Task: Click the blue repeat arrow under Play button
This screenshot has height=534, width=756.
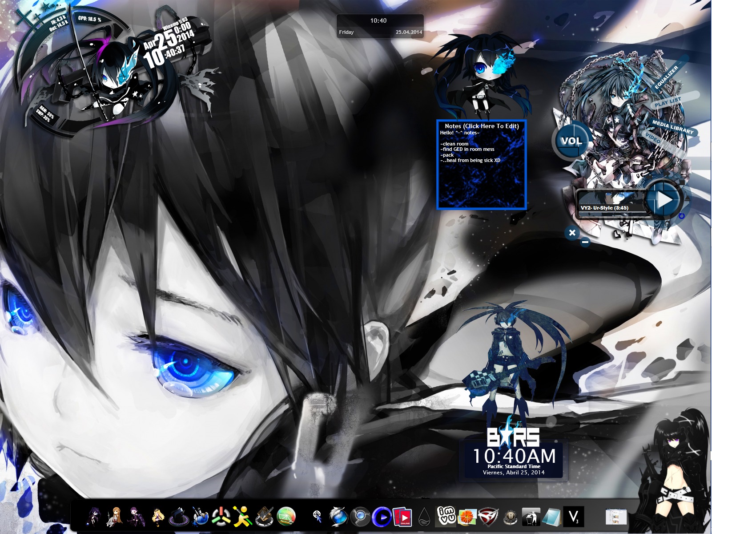Action: click(681, 216)
